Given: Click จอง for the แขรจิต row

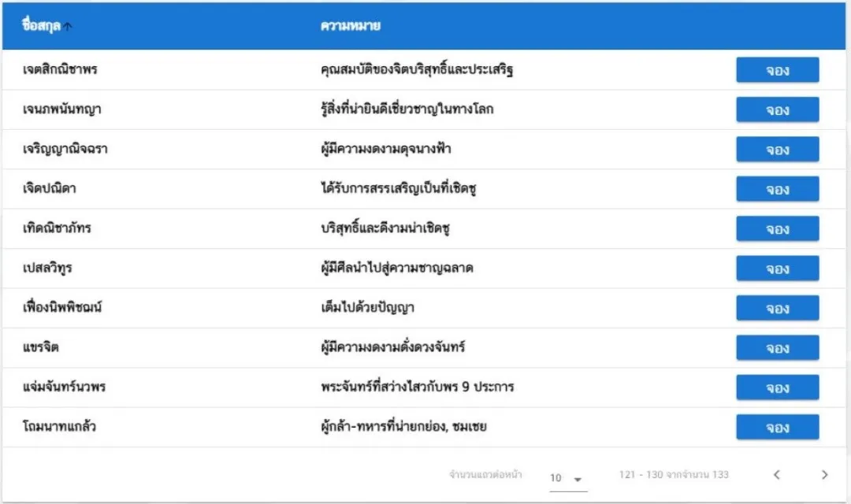Looking at the screenshot, I should click(777, 347).
